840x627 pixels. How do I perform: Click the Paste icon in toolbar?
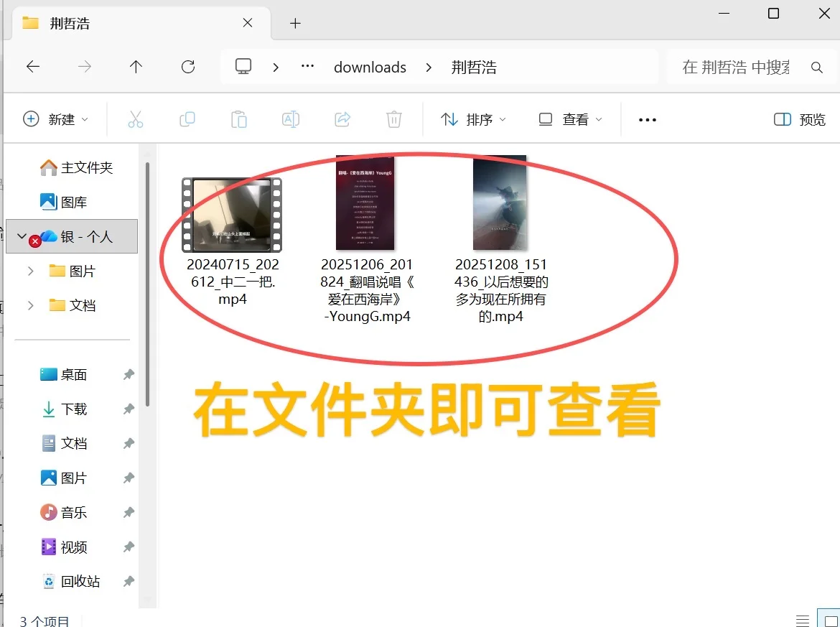[x=239, y=119]
